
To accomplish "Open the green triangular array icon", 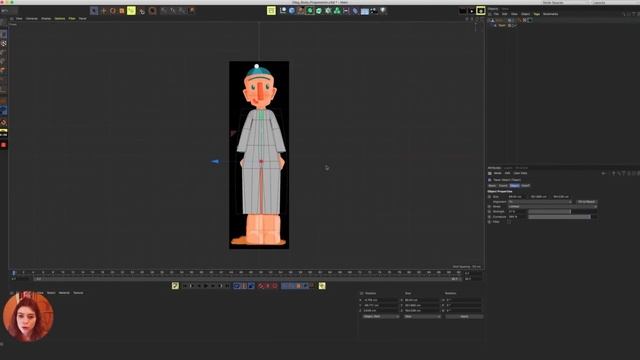I will tap(337, 11).
